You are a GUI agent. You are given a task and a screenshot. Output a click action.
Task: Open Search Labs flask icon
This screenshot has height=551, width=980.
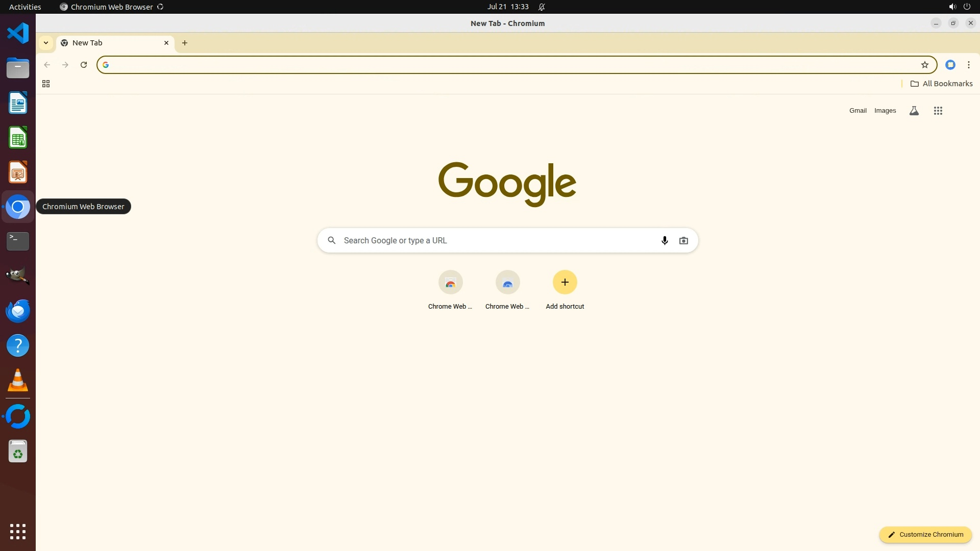click(x=914, y=111)
